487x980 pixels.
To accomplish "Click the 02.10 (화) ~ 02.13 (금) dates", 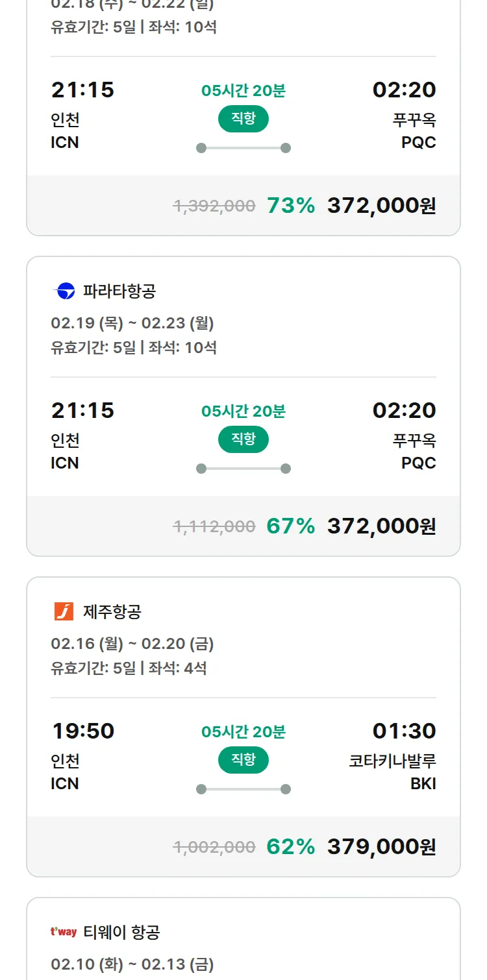I will tap(132, 964).
